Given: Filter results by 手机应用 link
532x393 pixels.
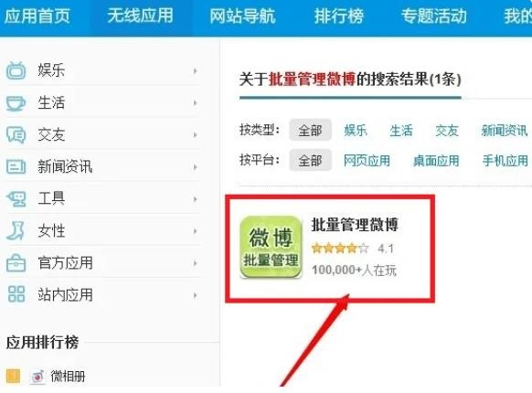Looking at the screenshot, I should click(505, 161).
